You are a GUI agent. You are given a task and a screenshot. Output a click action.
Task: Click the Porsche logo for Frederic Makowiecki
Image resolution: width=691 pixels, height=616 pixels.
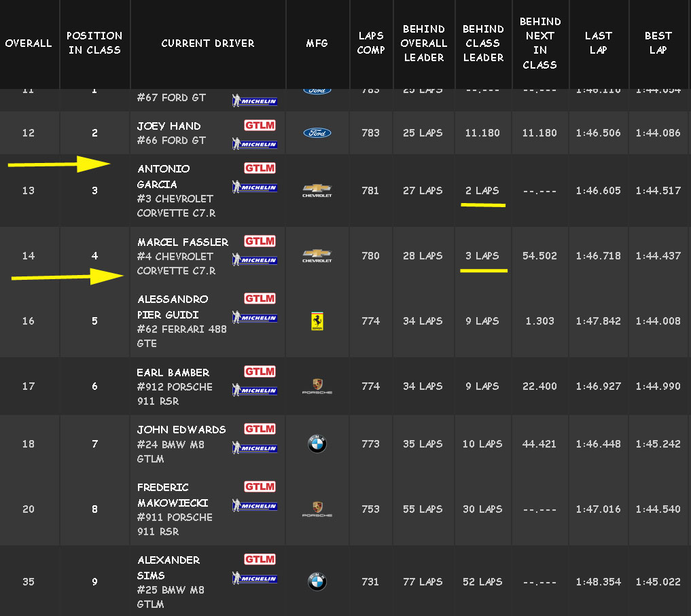click(x=317, y=509)
